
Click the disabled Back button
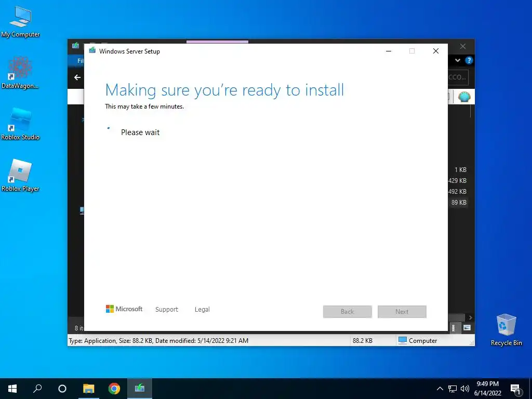point(348,312)
